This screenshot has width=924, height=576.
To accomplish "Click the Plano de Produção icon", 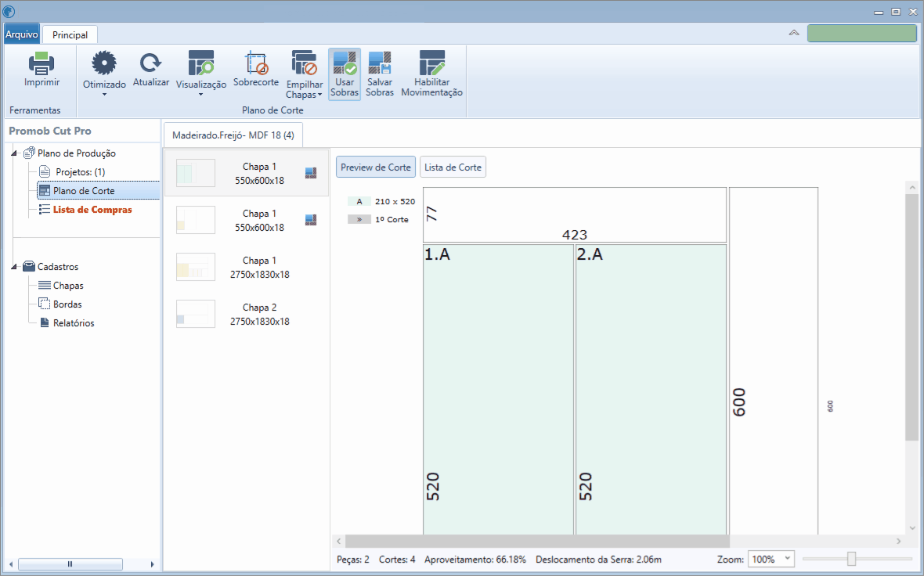I will [29, 153].
